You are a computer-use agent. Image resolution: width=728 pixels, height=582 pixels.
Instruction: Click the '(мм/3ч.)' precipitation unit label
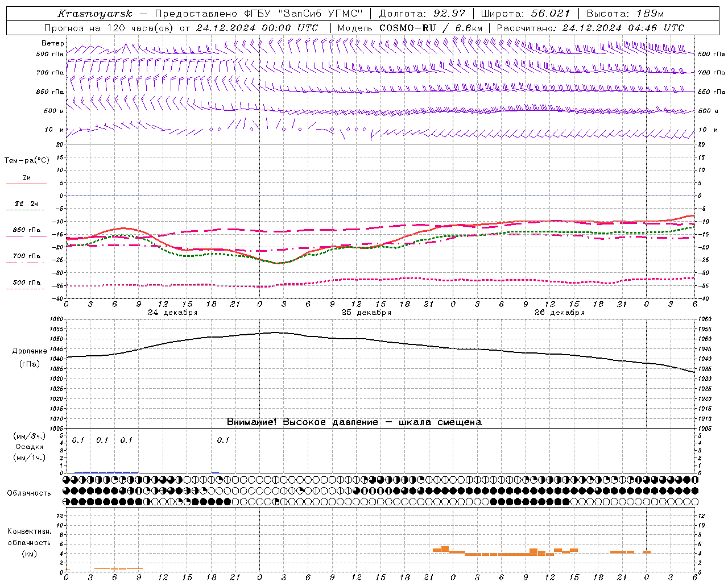click(30, 436)
